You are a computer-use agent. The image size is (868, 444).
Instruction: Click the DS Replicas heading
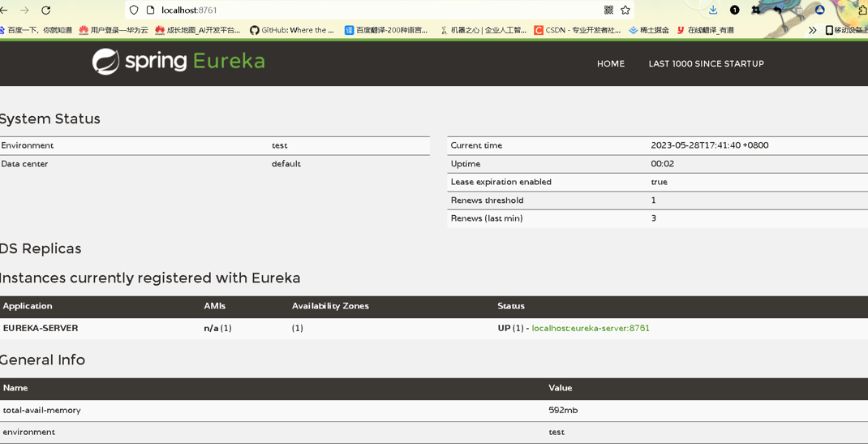41,248
